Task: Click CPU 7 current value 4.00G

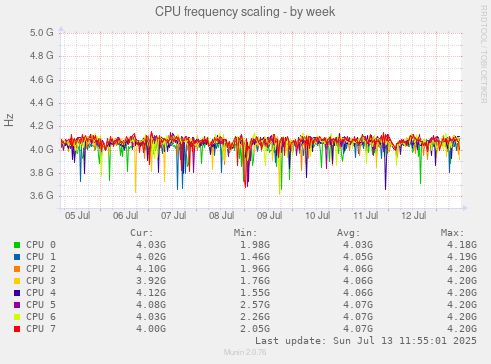Action: 151,329
